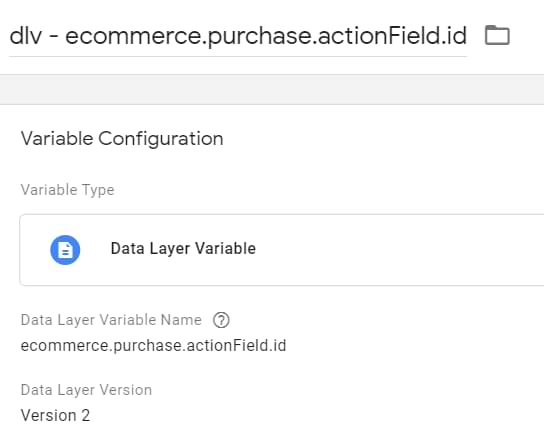Open the Version 2 data layer setting

(56, 415)
